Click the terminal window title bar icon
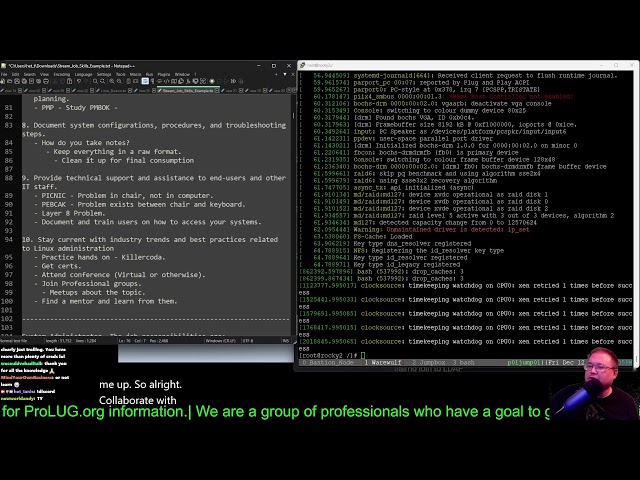Viewport: 640px width, 480px height. (x=302, y=65)
